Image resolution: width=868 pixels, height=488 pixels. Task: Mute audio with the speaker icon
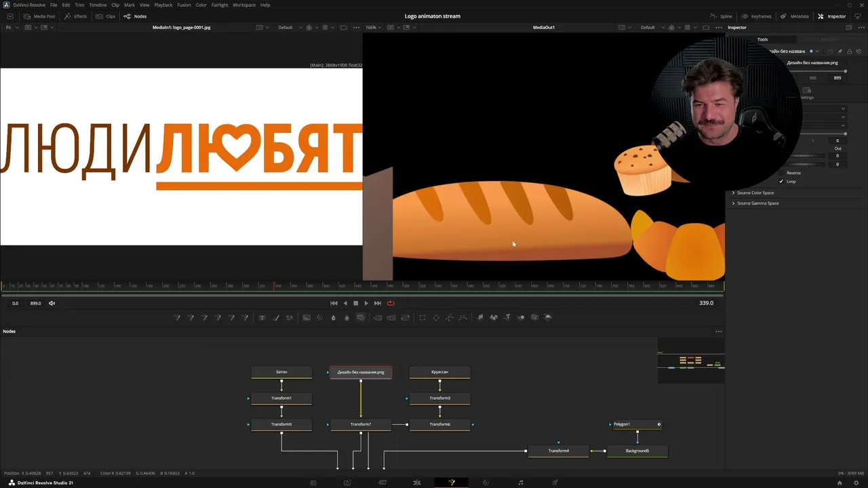(52, 304)
